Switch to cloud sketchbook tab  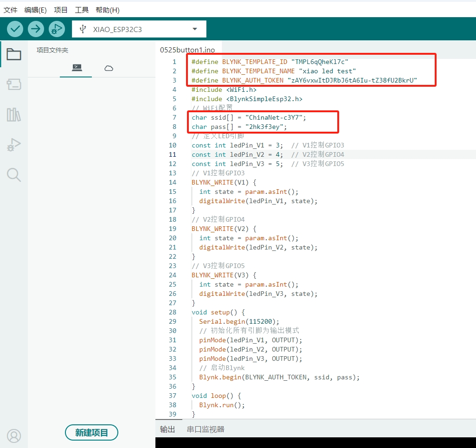pos(109,68)
